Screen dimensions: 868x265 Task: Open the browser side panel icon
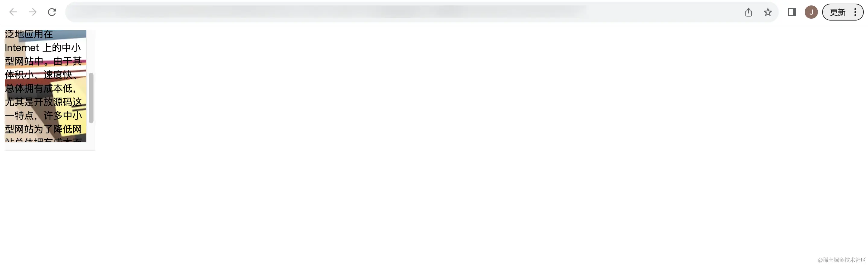[792, 12]
